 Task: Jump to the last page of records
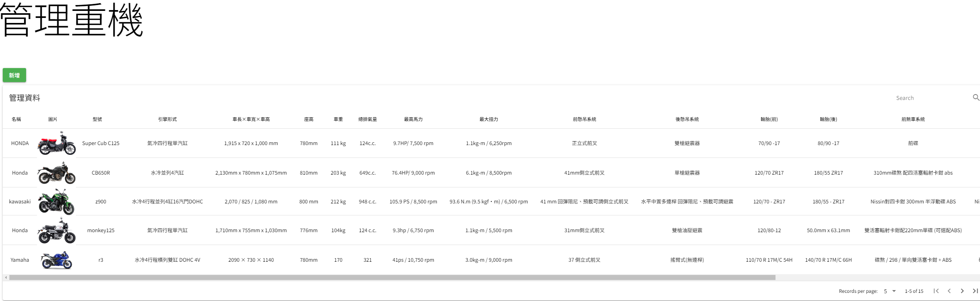[975, 291]
